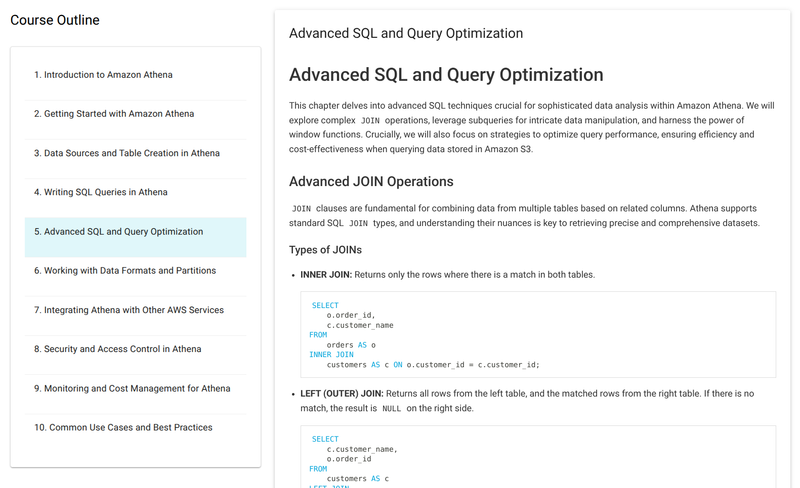Click the Types of JOINs subheading

tap(325, 250)
